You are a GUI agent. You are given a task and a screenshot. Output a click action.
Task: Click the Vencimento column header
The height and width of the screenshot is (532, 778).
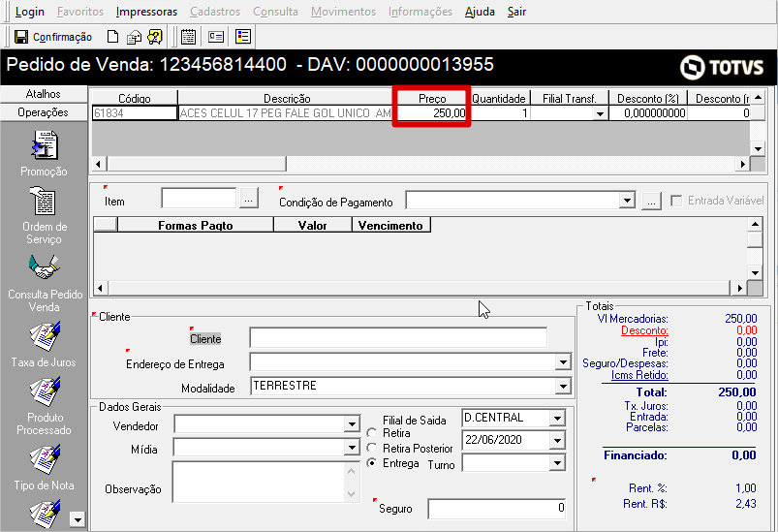390,226
